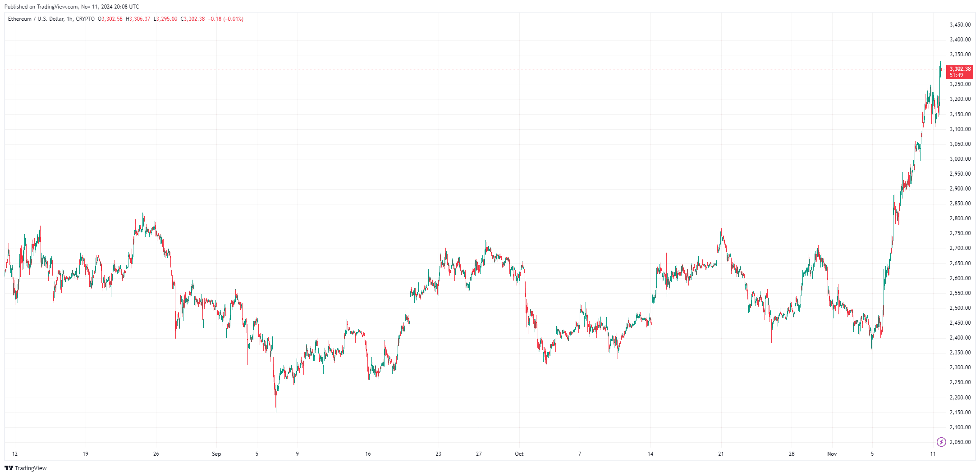Click the 14 date label on time axis
Screen dimensions: 980x476
click(650, 454)
